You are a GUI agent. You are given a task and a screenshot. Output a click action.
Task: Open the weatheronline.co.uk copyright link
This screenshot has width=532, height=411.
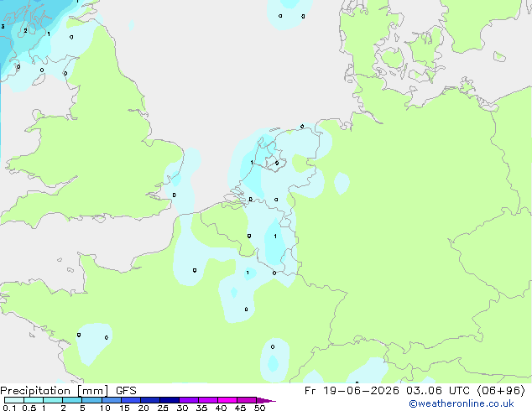[462, 403]
